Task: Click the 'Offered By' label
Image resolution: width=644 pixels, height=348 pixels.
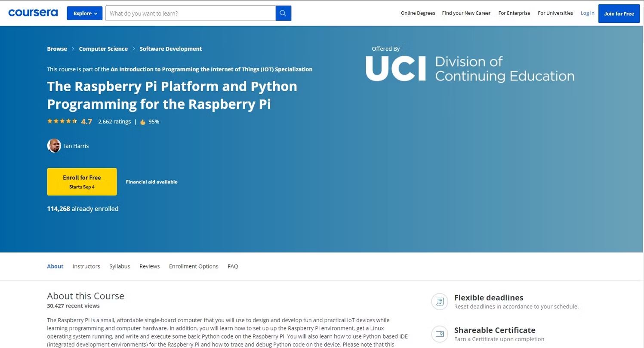Action: tap(386, 49)
